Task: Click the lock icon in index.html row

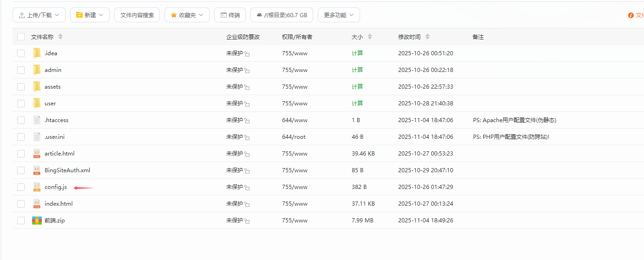Action: pos(247,205)
